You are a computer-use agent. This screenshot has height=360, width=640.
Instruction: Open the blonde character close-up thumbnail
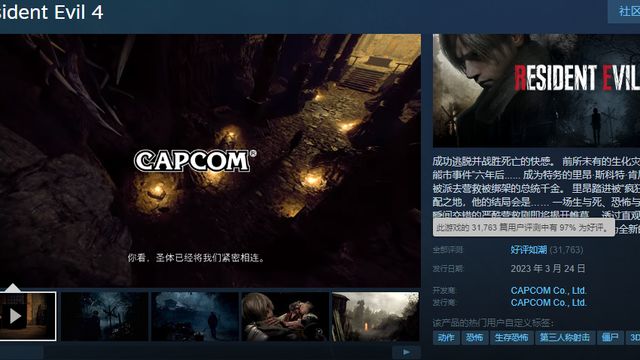click(285, 316)
